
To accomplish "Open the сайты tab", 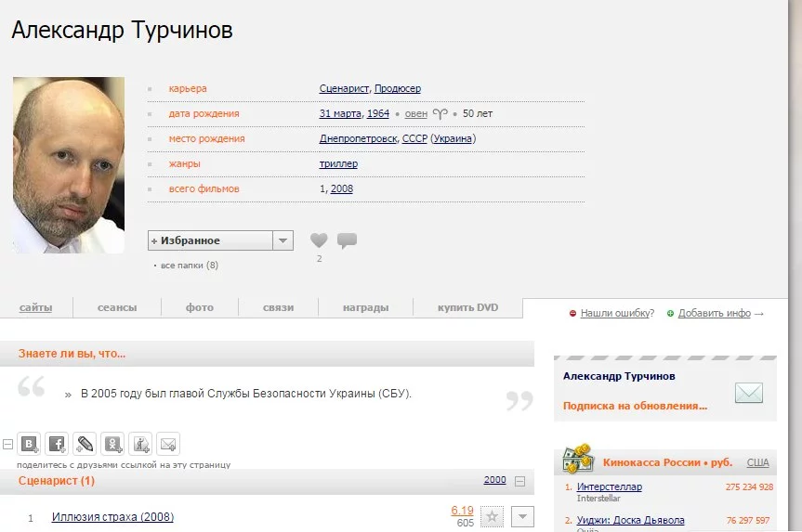I will [x=36, y=307].
